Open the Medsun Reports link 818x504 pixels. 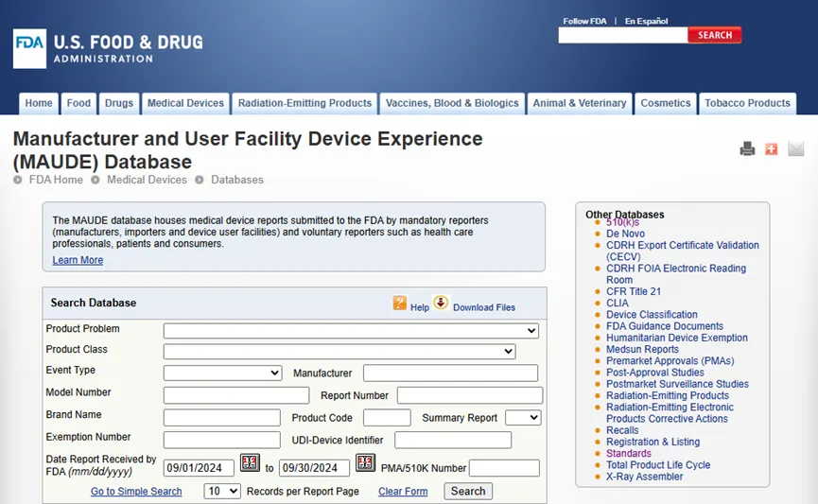click(642, 349)
